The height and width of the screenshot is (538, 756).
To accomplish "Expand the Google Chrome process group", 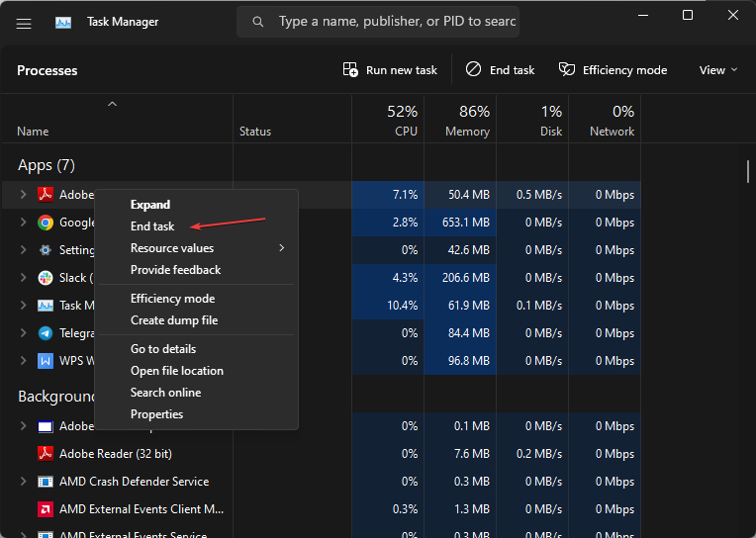I will point(24,223).
